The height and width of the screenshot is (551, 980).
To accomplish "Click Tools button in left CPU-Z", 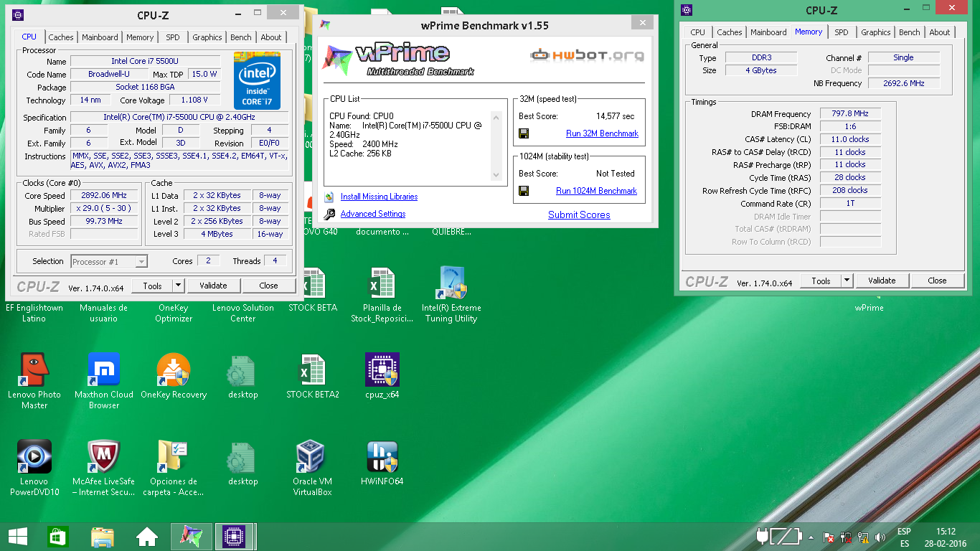I will click(152, 286).
